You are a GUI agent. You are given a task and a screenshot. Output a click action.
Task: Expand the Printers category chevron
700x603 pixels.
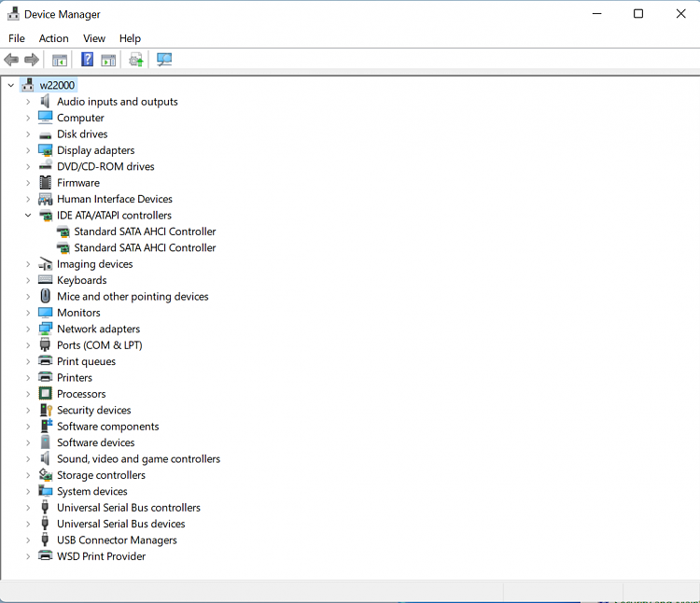28,378
